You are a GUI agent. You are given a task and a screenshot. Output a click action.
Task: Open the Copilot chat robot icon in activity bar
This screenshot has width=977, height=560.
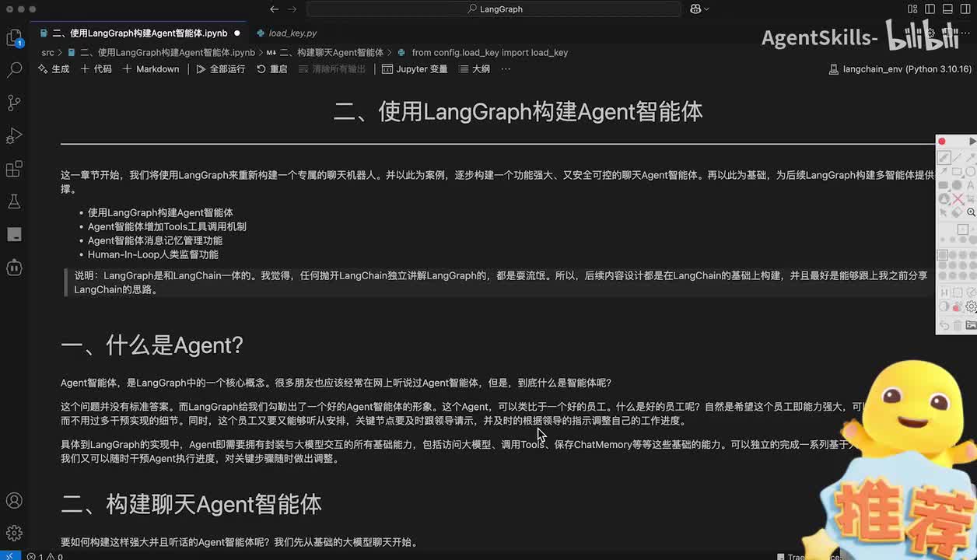pos(14,268)
